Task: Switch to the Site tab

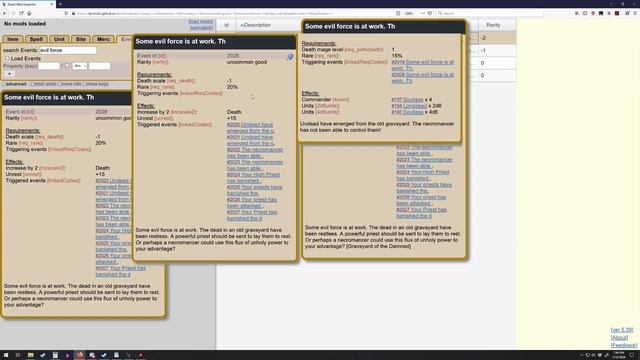Action: (81, 39)
